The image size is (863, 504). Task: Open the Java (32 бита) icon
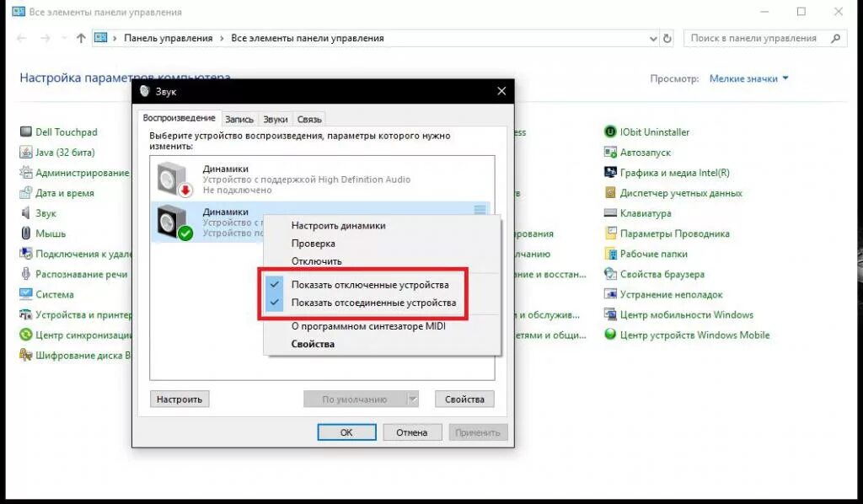[x=26, y=153]
